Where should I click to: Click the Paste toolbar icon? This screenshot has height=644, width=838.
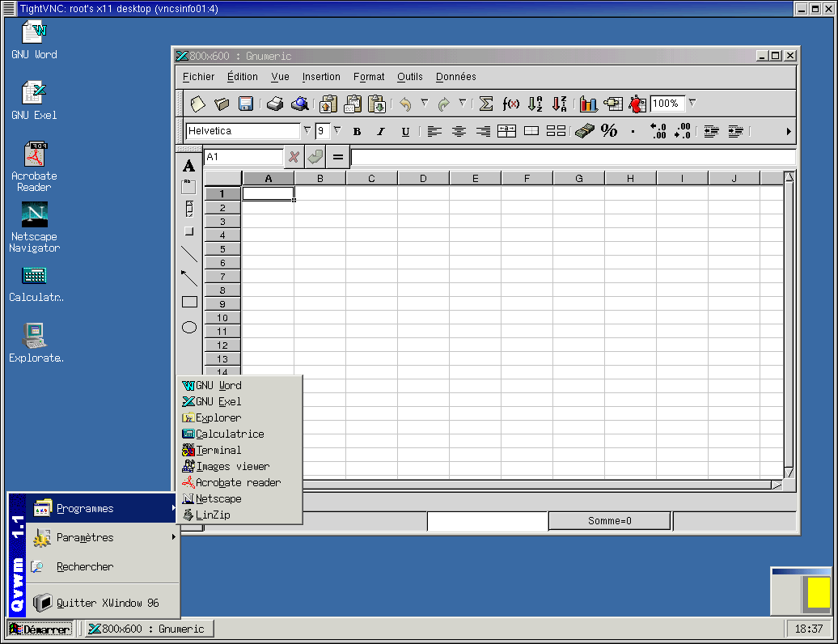377,104
